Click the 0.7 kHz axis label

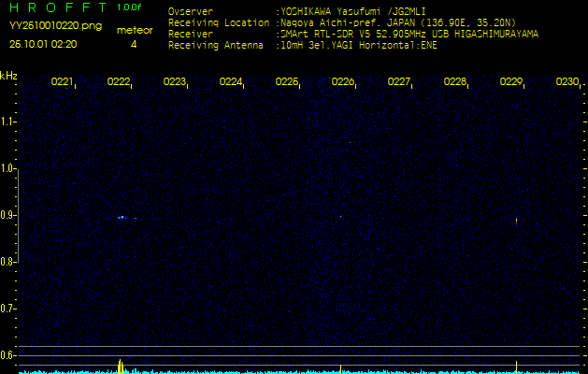(7, 309)
